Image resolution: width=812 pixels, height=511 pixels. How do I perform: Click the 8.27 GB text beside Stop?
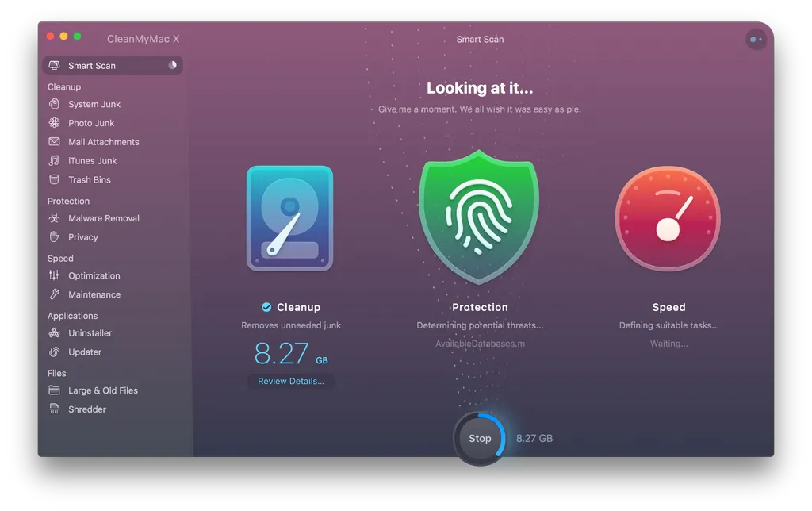point(534,439)
